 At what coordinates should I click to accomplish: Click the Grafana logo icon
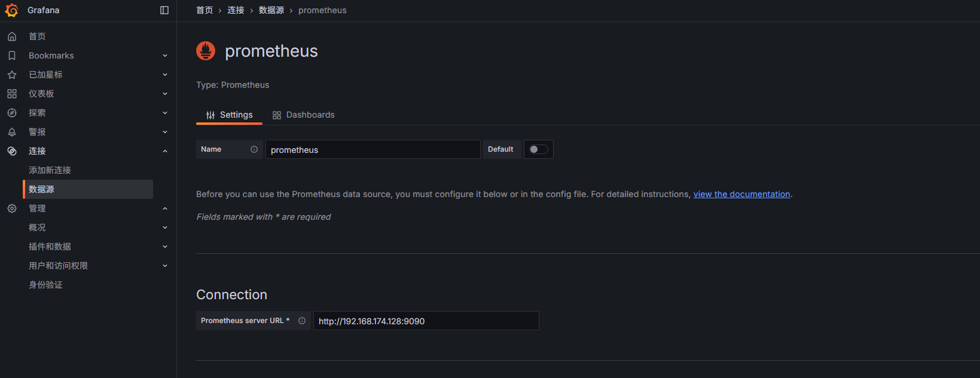[x=11, y=10]
